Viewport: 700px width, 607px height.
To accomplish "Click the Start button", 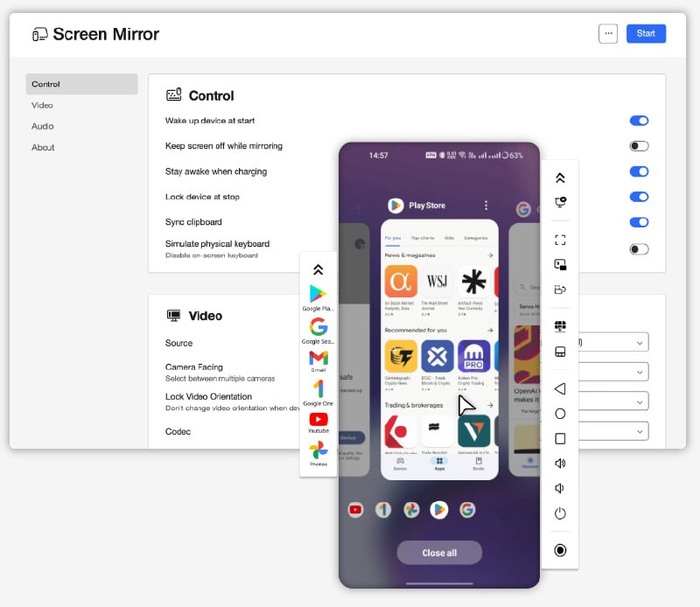I will [x=646, y=33].
